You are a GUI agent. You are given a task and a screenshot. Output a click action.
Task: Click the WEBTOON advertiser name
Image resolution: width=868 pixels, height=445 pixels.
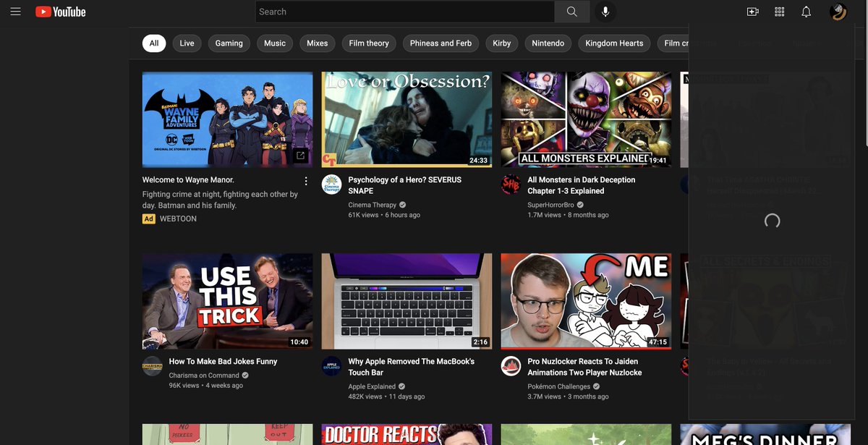coord(178,219)
